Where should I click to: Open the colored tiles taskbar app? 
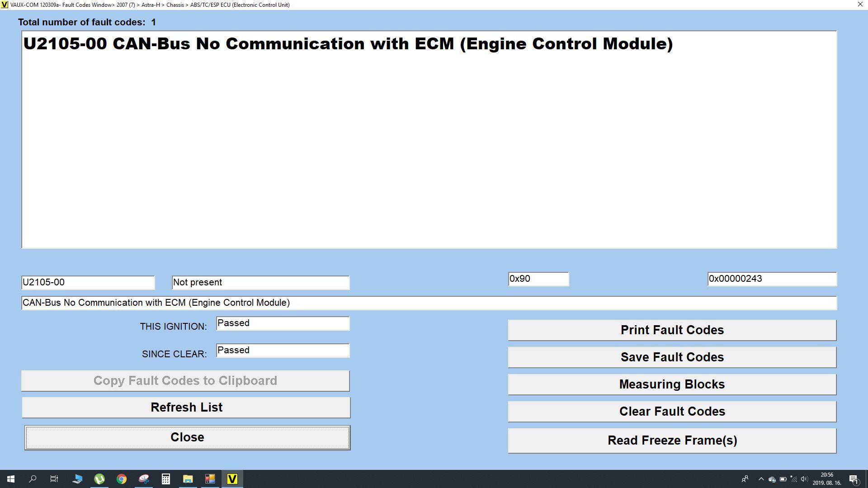(210, 479)
